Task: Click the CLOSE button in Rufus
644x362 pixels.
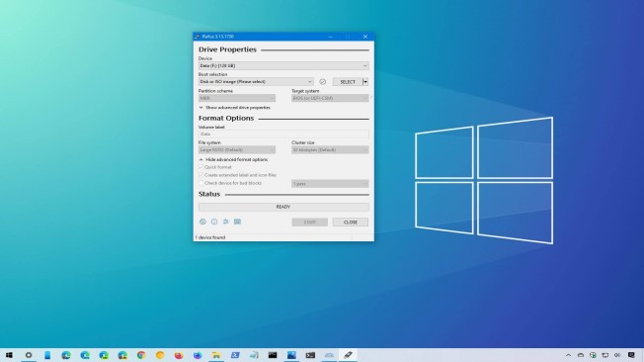Action: tap(351, 223)
